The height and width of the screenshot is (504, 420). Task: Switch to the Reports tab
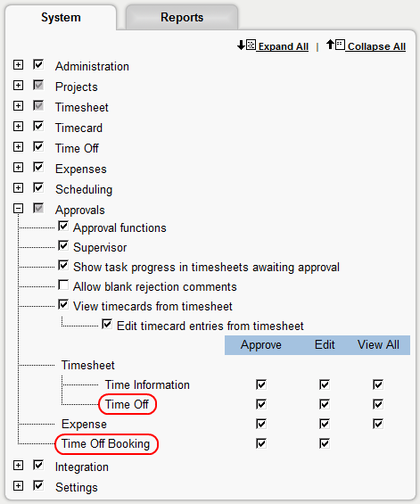[182, 17]
